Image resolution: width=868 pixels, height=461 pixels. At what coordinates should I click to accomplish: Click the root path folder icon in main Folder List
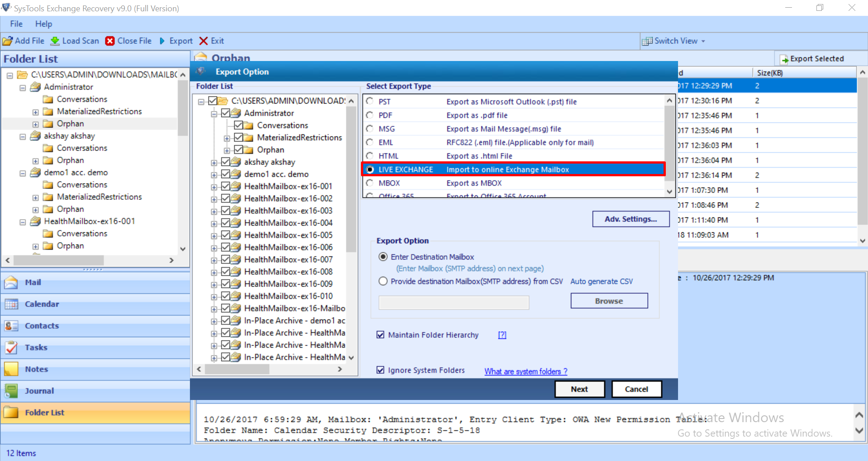(x=22, y=75)
